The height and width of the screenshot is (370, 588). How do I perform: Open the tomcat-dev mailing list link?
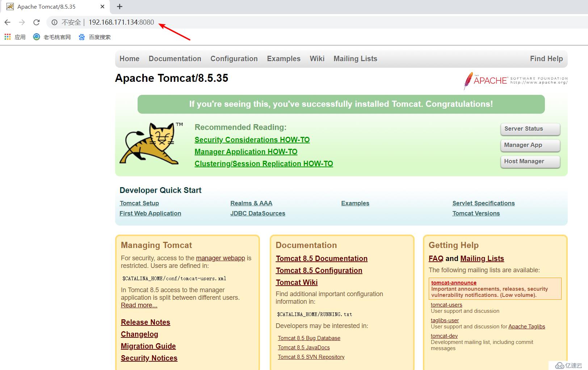(444, 336)
